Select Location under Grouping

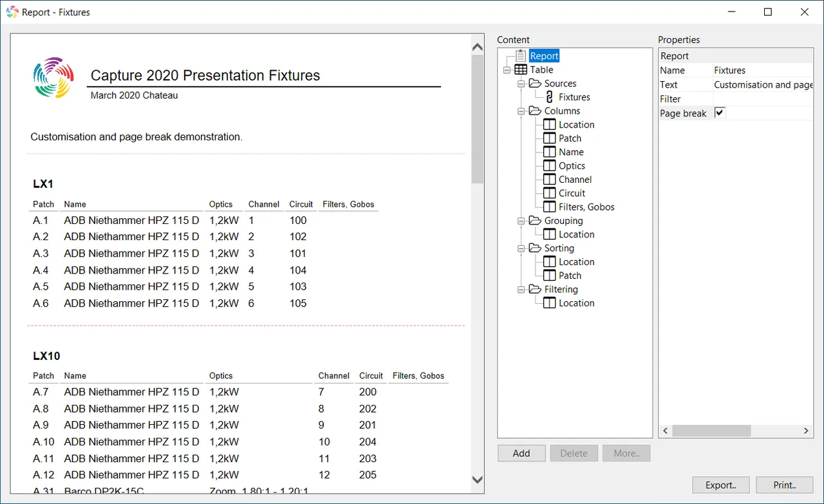click(576, 234)
